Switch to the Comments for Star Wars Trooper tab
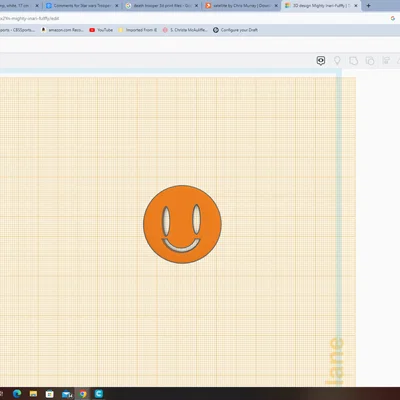The height and width of the screenshot is (400, 400). coord(82,6)
